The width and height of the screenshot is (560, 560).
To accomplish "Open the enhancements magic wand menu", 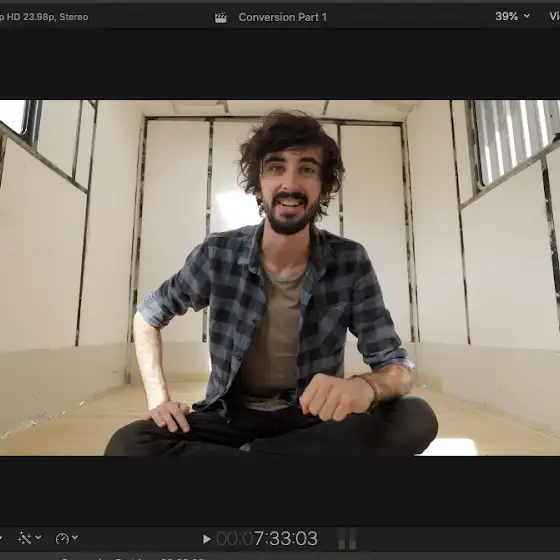I will 25,538.
